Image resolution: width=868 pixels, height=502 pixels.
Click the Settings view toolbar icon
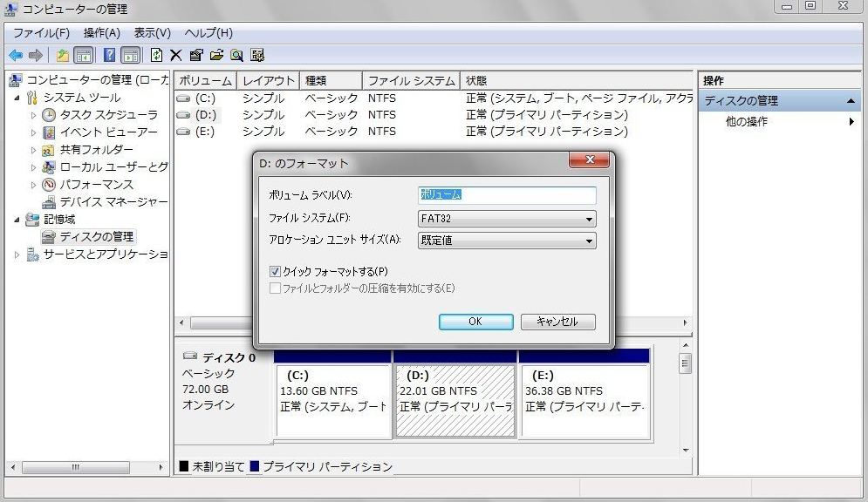[x=257, y=55]
